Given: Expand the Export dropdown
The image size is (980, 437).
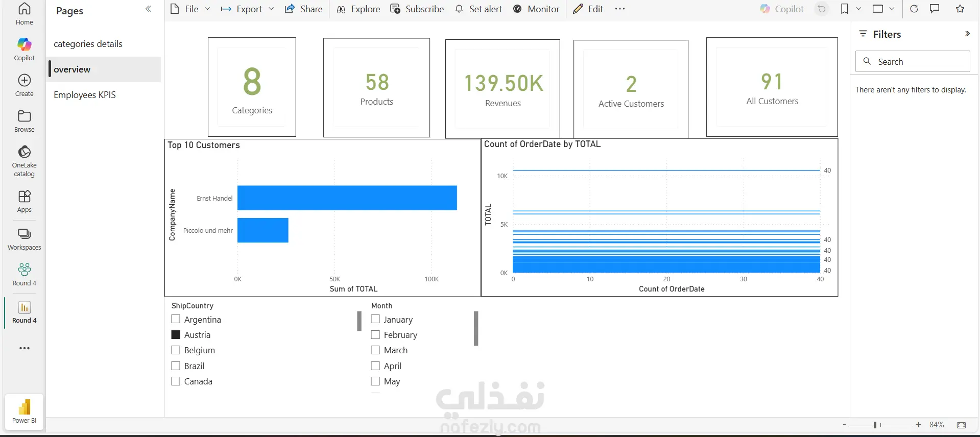Looking at the screenshot, I should (271, 9).
